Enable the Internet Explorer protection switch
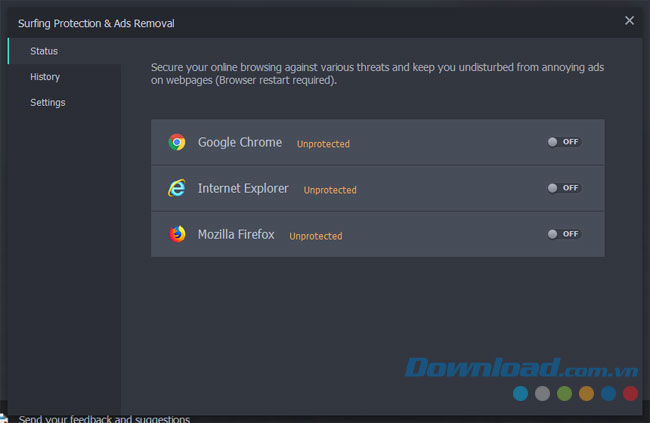Image resolution: width=650 pixels, height=423 pixels. (x=564, y=188)
